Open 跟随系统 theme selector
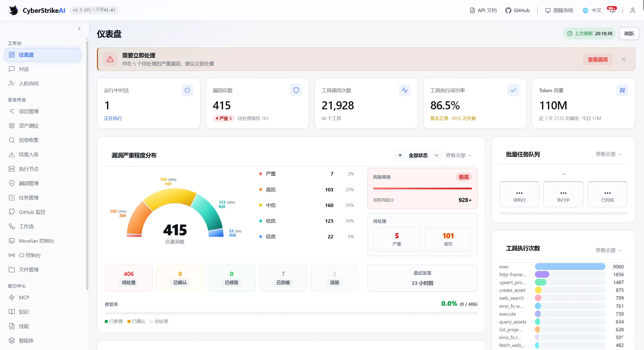This screenshot has width=644, height=350. pyautogui.click(x=559, y=10)
